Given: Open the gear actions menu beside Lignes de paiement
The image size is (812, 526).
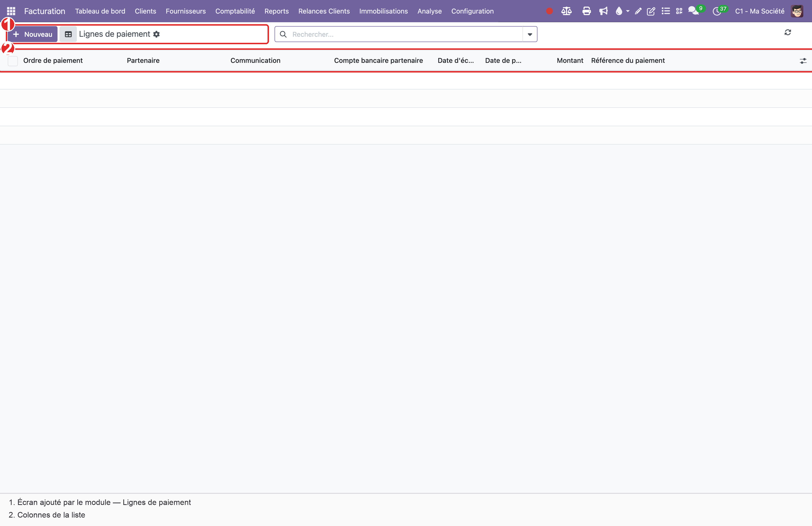Looking at the screenshot, I should coord(157,34).
